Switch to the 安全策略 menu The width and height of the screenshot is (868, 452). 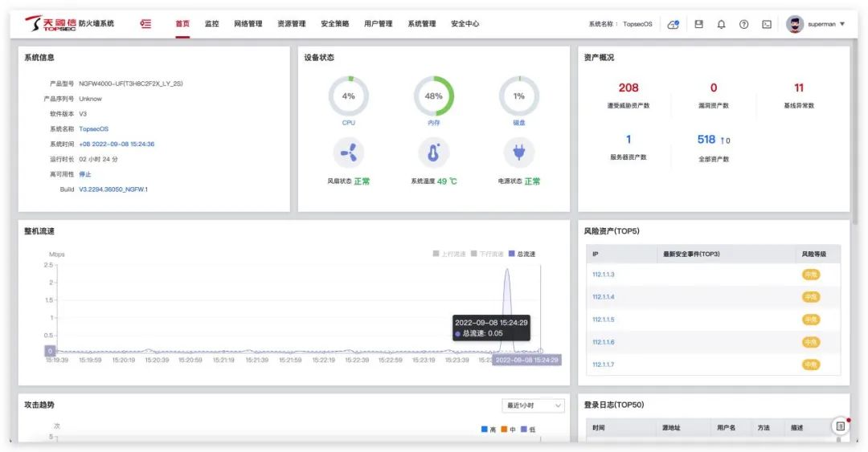tap(334, 24)
